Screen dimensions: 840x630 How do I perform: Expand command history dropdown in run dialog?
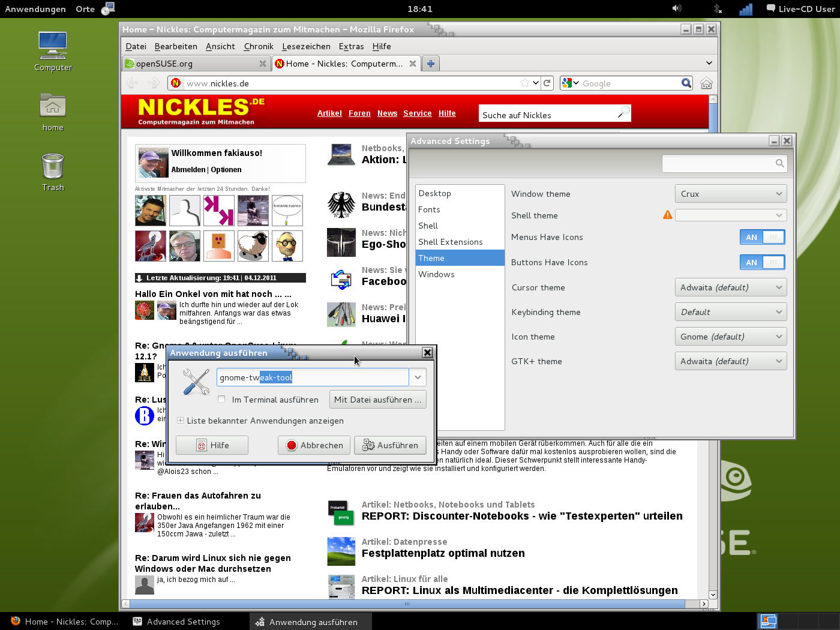418,377
